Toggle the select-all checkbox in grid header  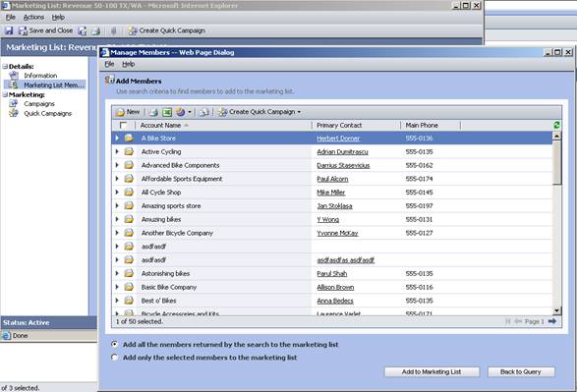[x=123, y=126]
